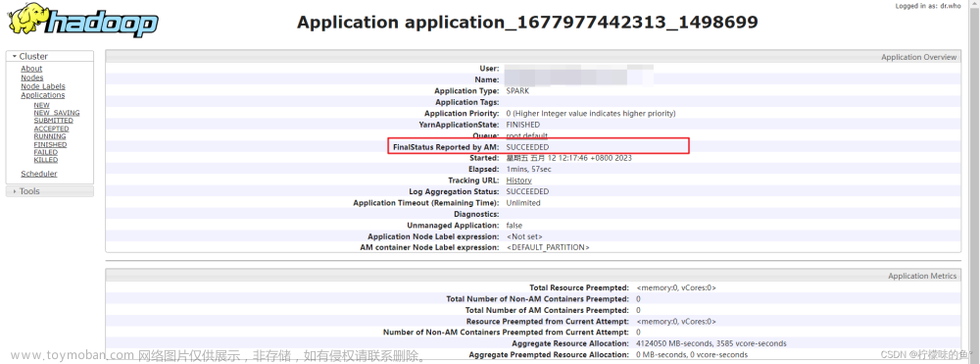The height and width of the screenshot is (364, 980).
Task: Select Aggregate Preempted Resource Allocation value
Action: click(692, 354)
